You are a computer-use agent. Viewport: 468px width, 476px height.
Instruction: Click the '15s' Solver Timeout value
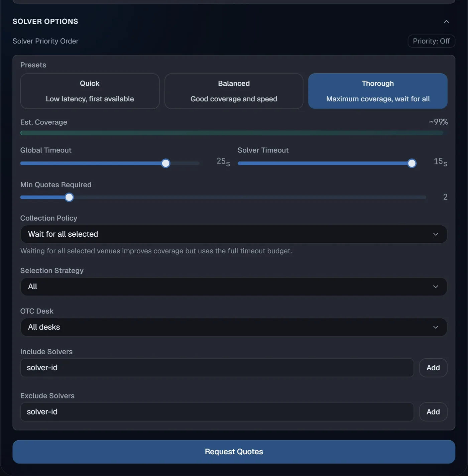tap(441, 162)
